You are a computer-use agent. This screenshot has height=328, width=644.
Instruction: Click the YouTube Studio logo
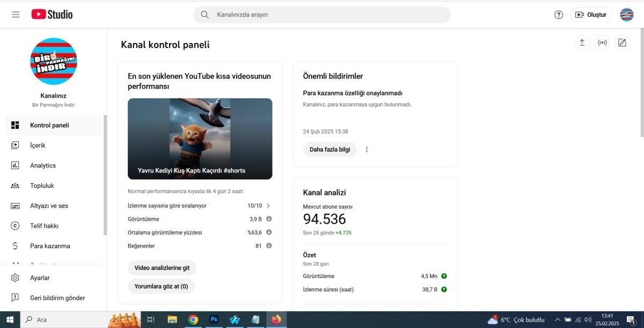pyautogui.click(x=52, y=14)
